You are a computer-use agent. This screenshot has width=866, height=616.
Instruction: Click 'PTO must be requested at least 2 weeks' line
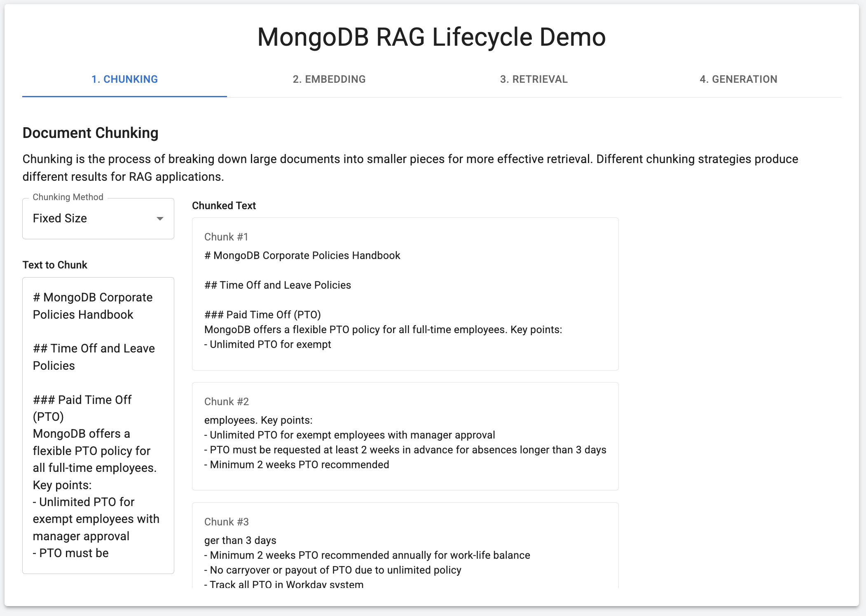tap(405, 450)
